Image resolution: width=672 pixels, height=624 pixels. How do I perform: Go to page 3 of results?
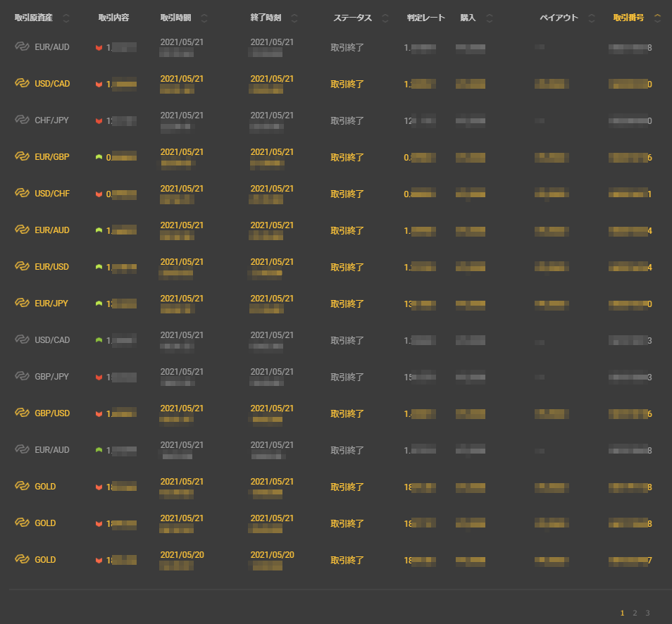pos(647,613)
